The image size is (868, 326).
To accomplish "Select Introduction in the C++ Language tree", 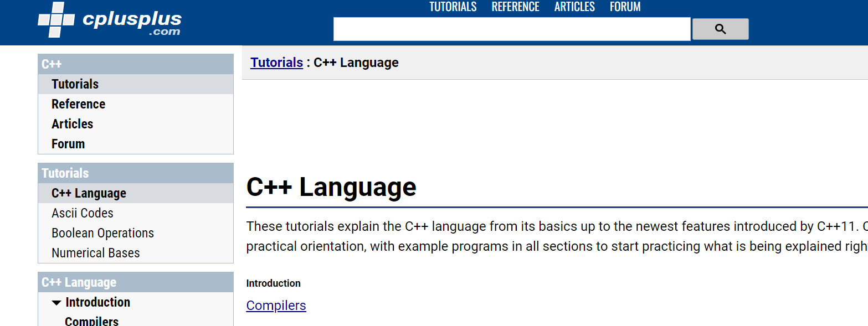I will 97,302.
